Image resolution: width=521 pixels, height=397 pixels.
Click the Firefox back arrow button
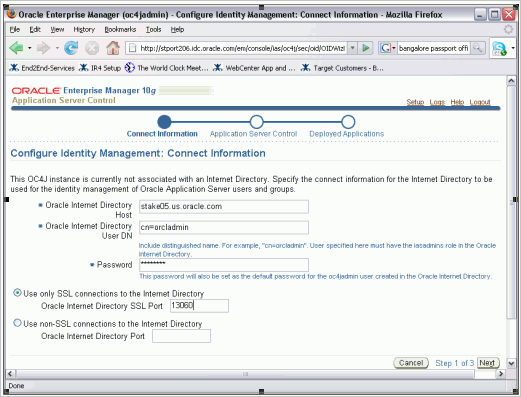click(x=16, y=48)
